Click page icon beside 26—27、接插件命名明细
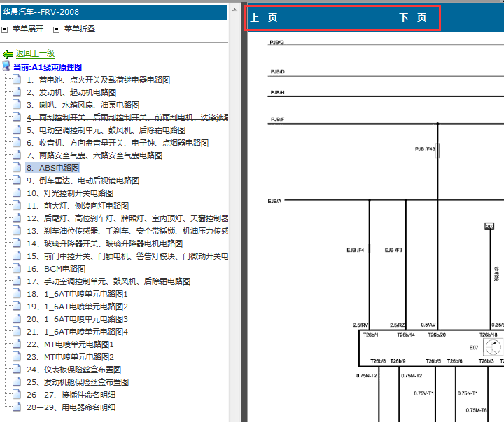 coord(17,394)
